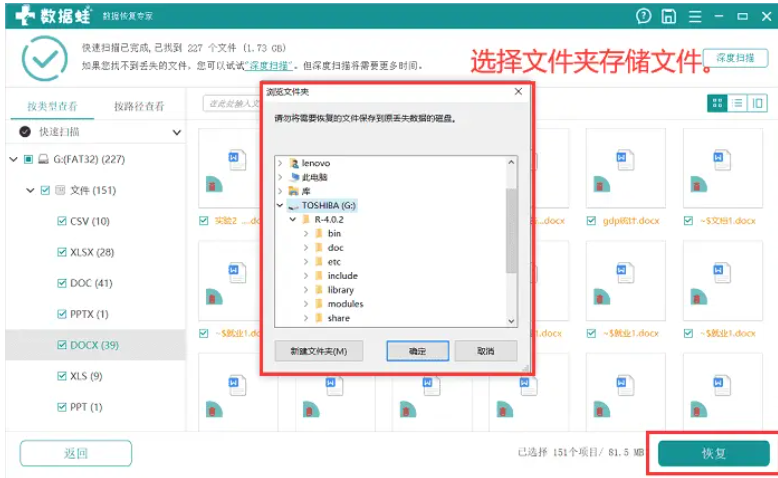
Task: Click the green 恢复 recover button
Action: point(713,453)
